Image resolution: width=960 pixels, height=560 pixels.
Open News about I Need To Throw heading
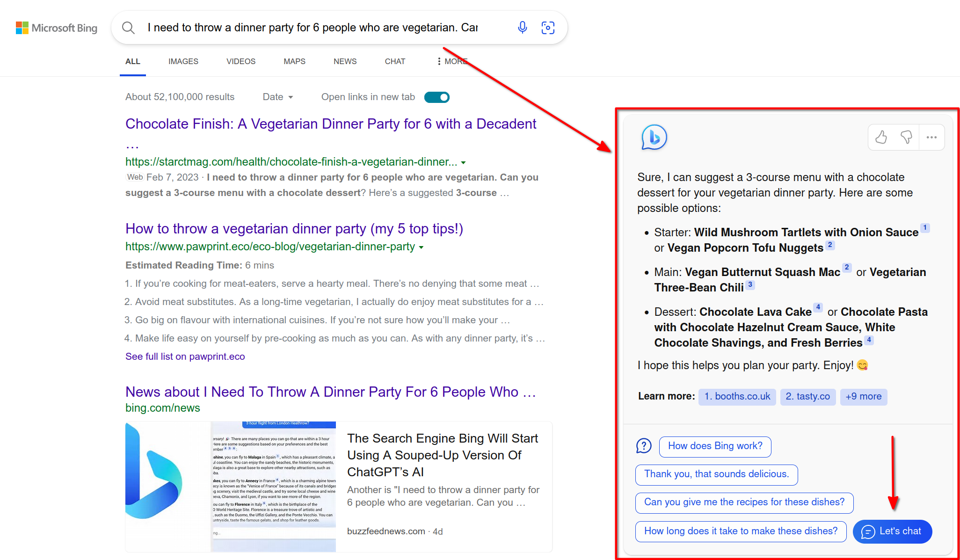coord(330,392)
